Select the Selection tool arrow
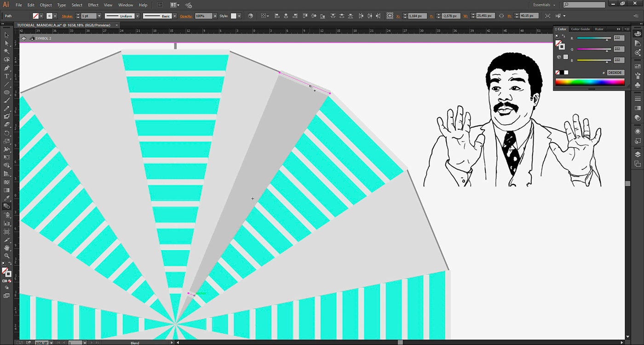The width and height of the screenshot is (644, 345). tap(7, 35)
